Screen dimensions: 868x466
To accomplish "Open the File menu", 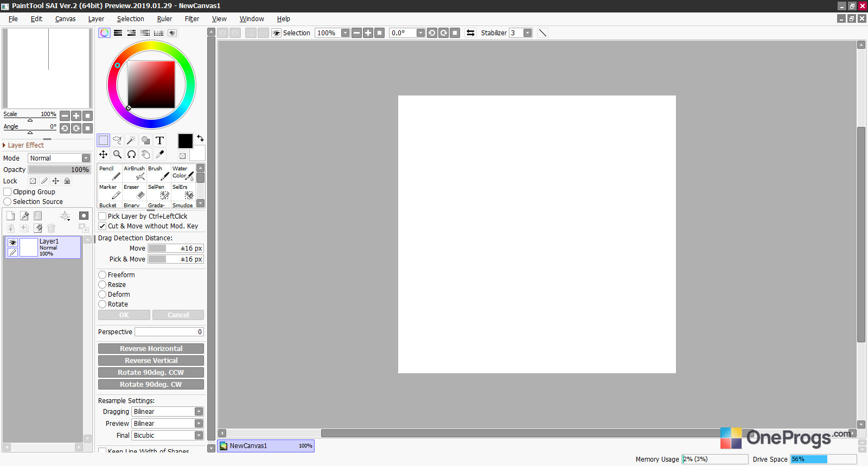I will coord(13,19).
